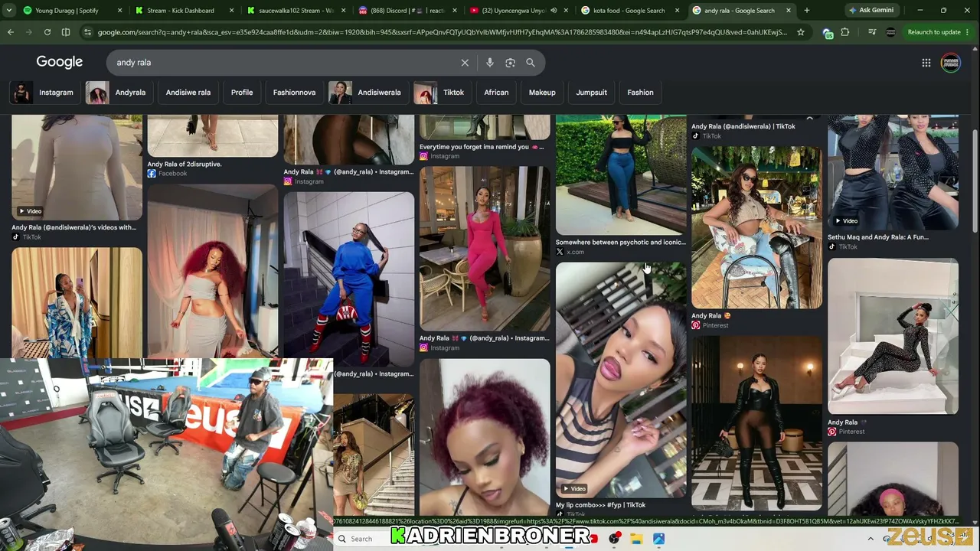Select the Makeup filter chip

pos(542,93)
